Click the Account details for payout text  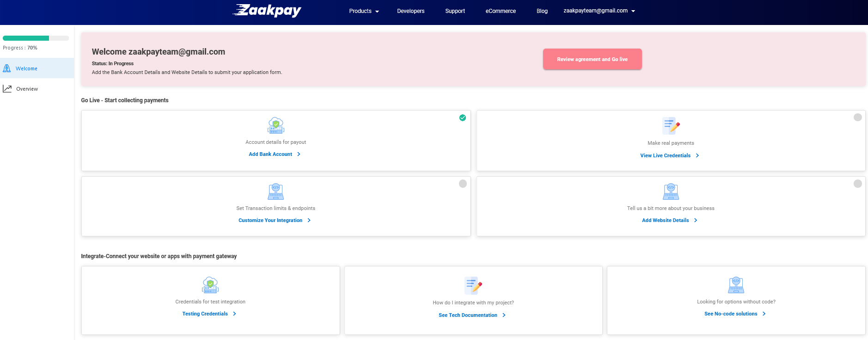point(275,142)
